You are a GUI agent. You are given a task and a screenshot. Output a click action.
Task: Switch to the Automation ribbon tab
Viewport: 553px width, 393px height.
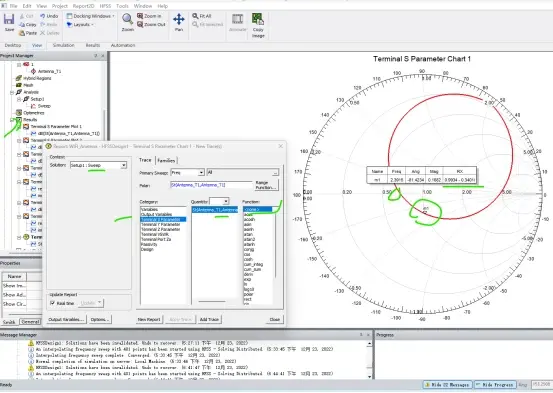tap(123, 45)
